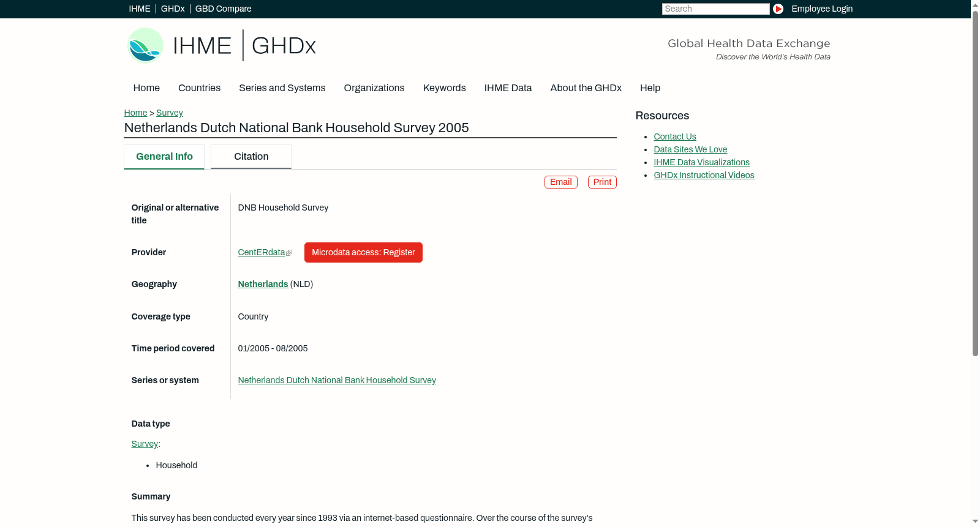This screenshot has height=527, width=980.
Task: Open the Help menu
Action: coord(650,88)
